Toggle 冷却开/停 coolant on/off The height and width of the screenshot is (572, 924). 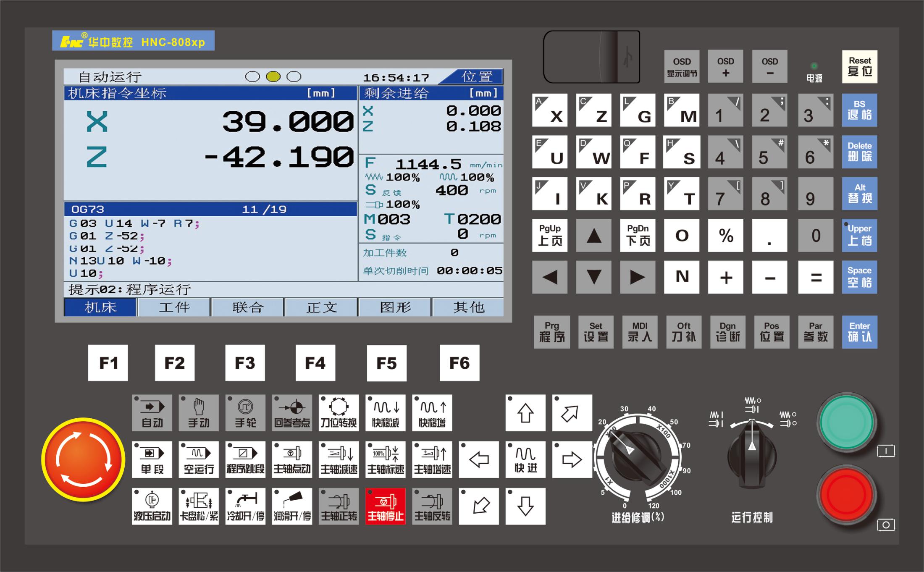click(x=245, y=506)
